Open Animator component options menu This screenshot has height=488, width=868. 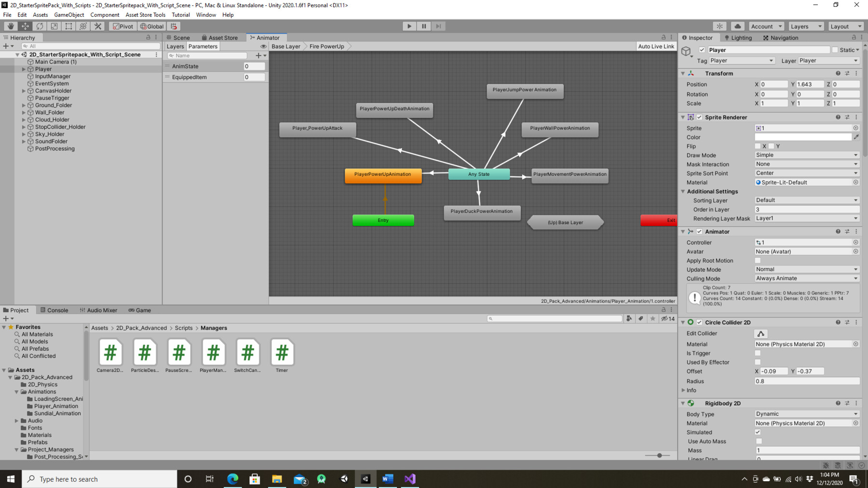coord(856,231)
